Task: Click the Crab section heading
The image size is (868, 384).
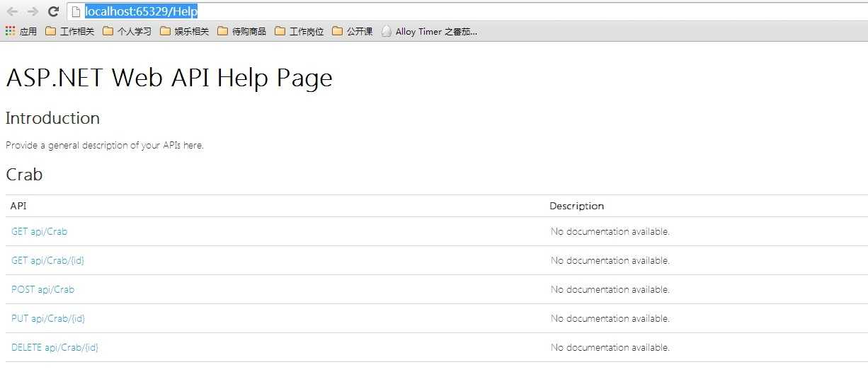Action: [24, 174]
